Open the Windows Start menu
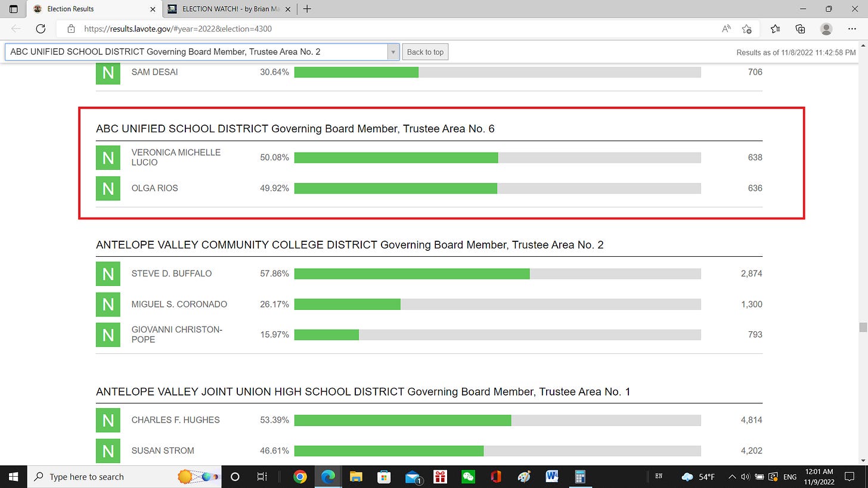868x488 pixels. tap(14, 477)
